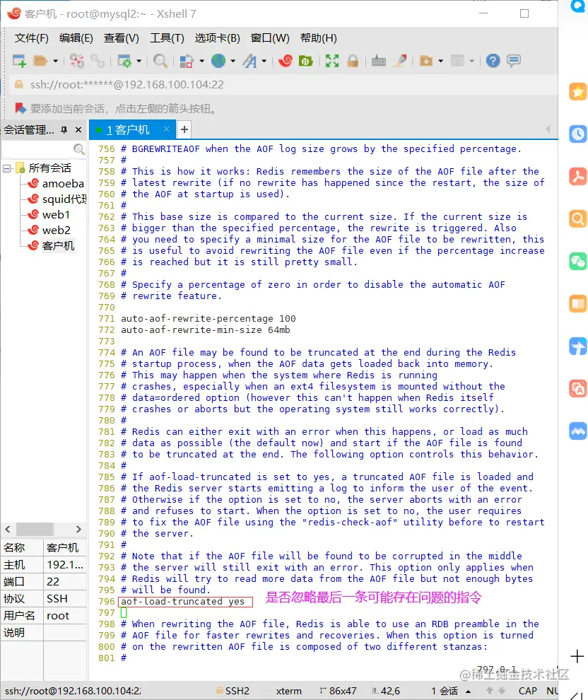
Task: Click the Reconnect link icon
Action: coord(98,61)
